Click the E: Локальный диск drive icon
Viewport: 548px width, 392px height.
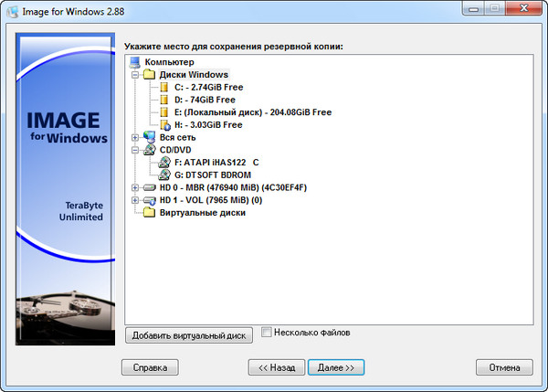163,112
